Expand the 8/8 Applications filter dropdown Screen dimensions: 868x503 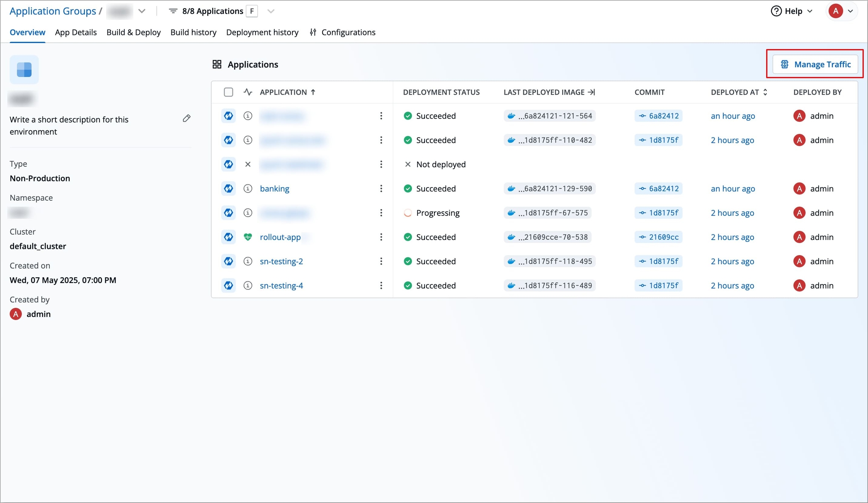click(x=270, y=11)
